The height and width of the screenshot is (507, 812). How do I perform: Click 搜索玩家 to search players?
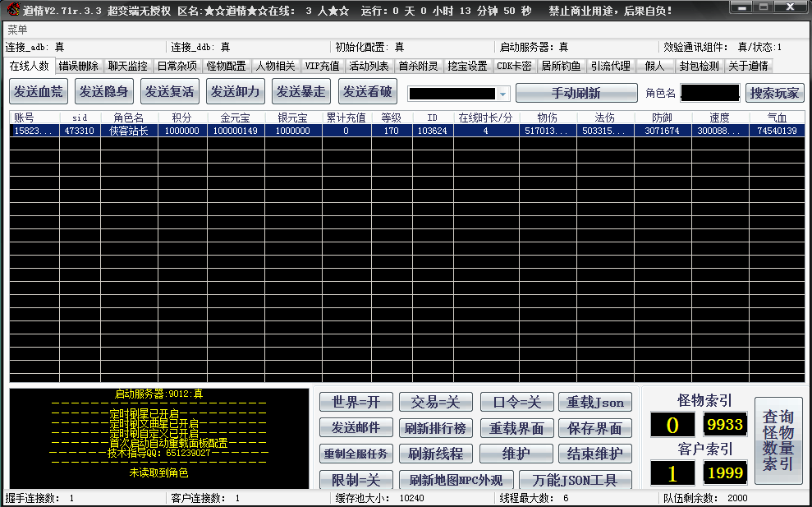tap(775, 93)
